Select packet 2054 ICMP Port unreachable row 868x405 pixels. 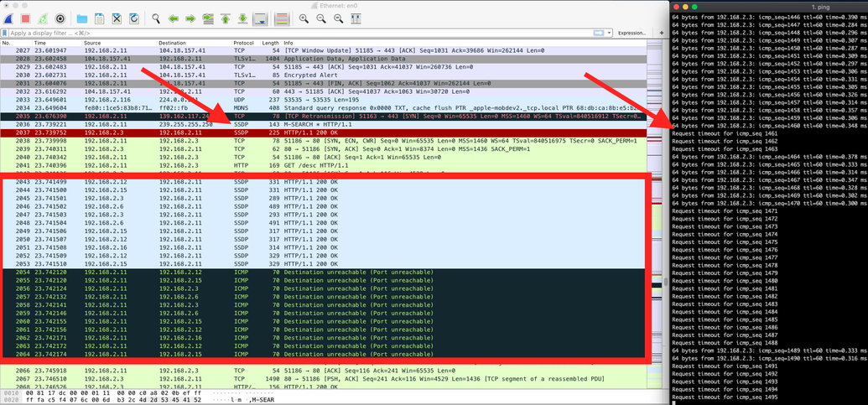pyautogui.click(x=323, y=273)
